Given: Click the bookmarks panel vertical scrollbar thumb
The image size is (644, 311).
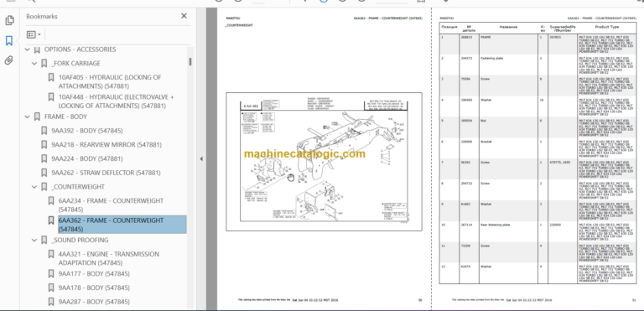Looking at the screenshot, I should point(190,61).
